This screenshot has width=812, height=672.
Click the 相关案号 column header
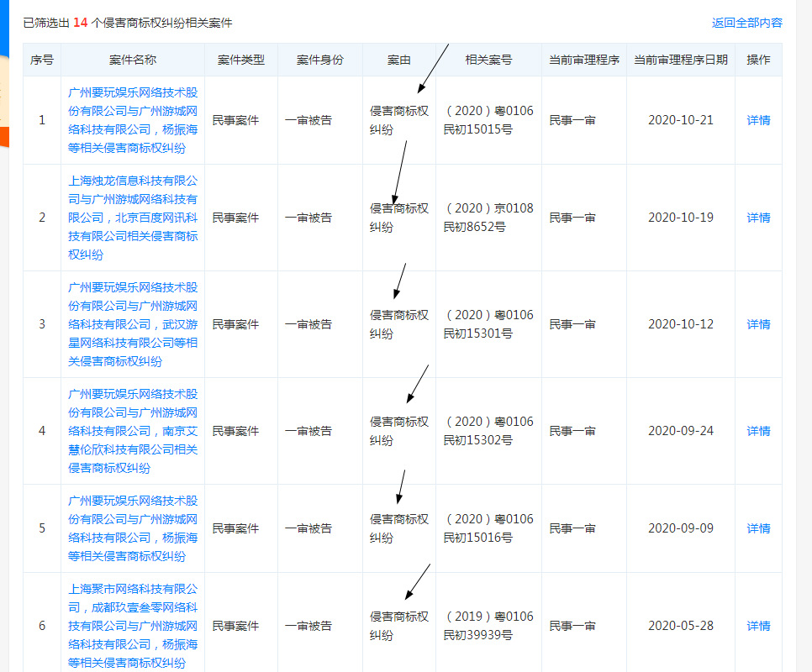point(488,60)
